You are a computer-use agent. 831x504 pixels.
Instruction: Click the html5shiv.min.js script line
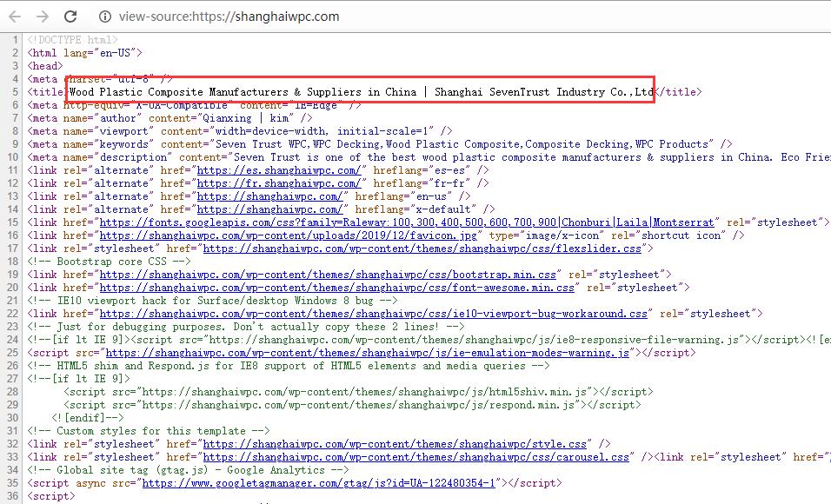358,392
